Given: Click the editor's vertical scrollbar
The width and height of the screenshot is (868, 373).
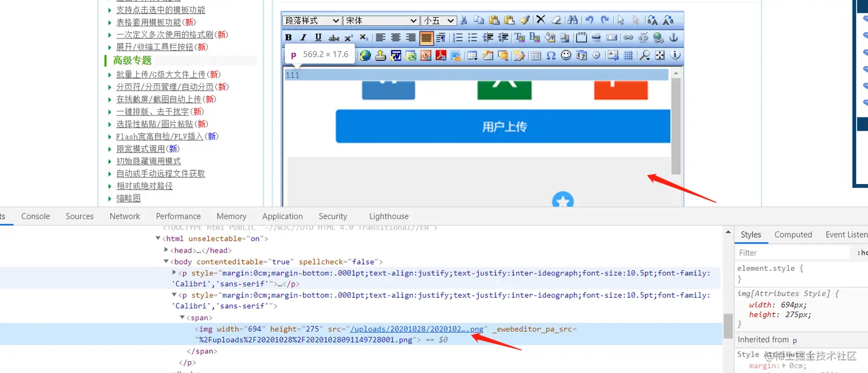Looking at the screenshot, I should pos(676,126).
